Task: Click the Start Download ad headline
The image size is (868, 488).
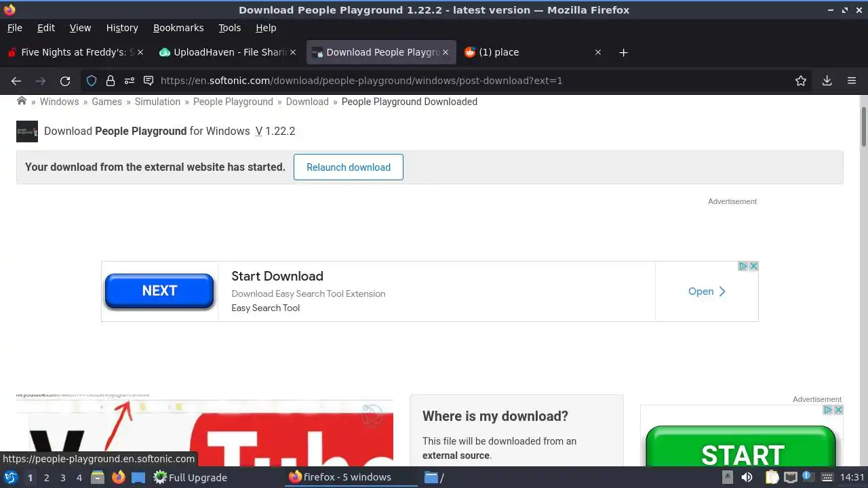Action: click(277, 276)
